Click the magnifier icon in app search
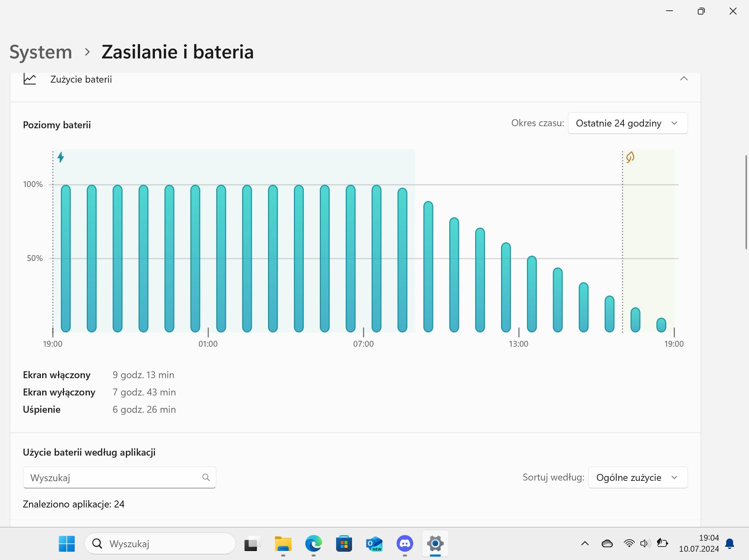This screenshot has width=749, height=560. tap(206, 477)
